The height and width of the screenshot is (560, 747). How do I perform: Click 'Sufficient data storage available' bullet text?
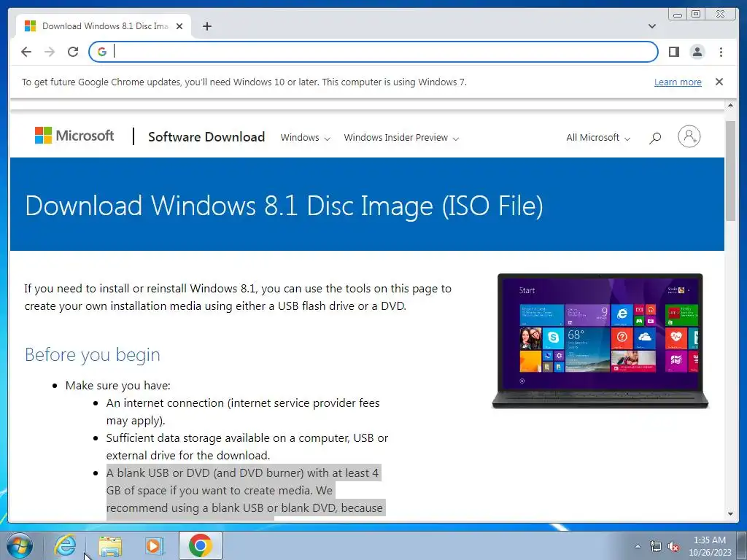[x=247, y=446]
